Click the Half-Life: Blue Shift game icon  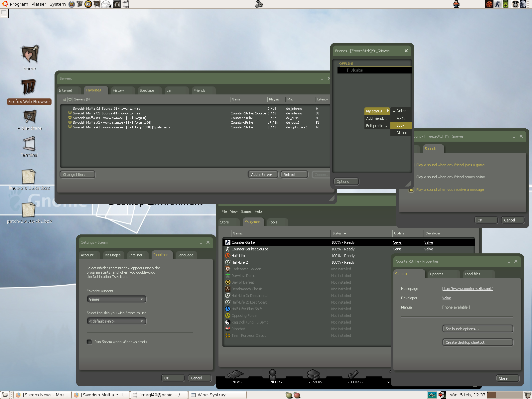click(228, 309)
